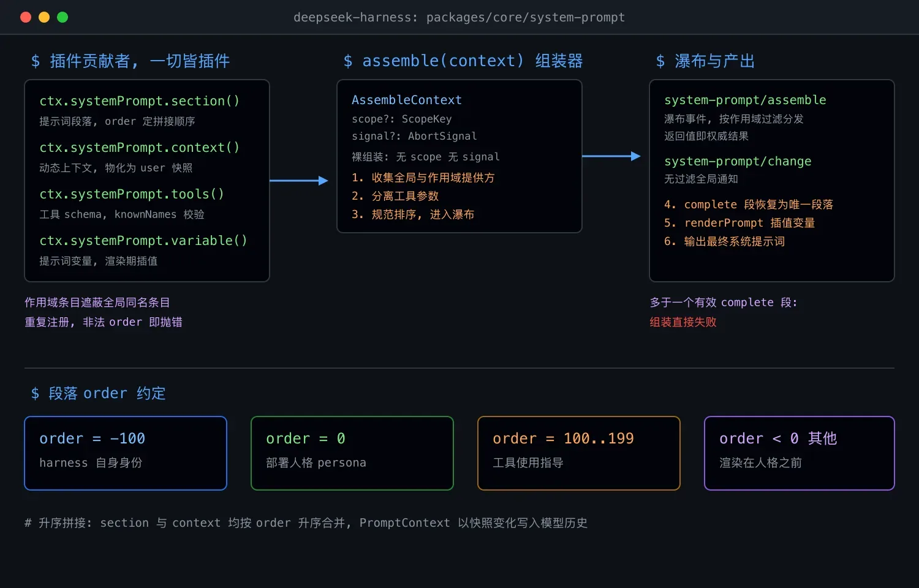The image size is (919, 588).
Task: Click the scope?: ScopeKey line
Action: pos(402,119)
